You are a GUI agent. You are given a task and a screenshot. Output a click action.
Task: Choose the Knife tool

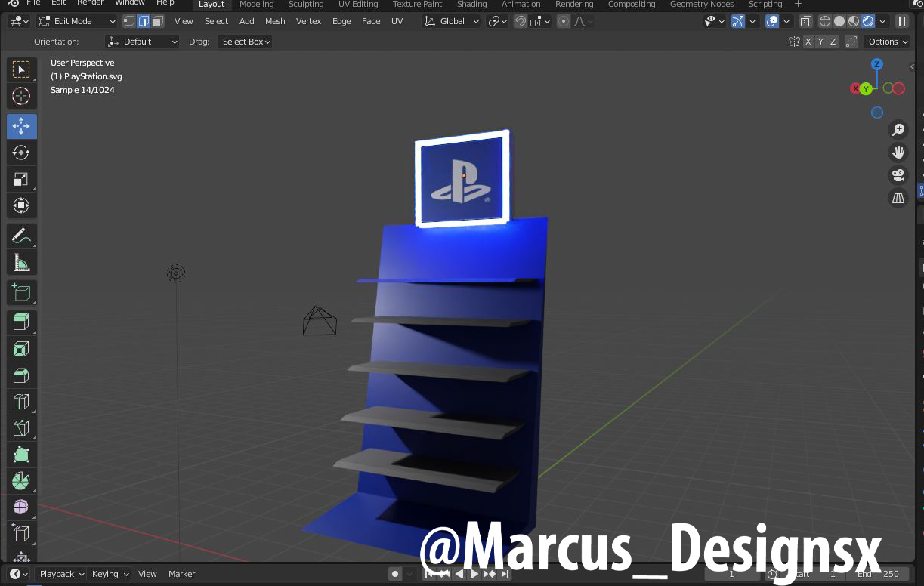[x=21, y=428]
